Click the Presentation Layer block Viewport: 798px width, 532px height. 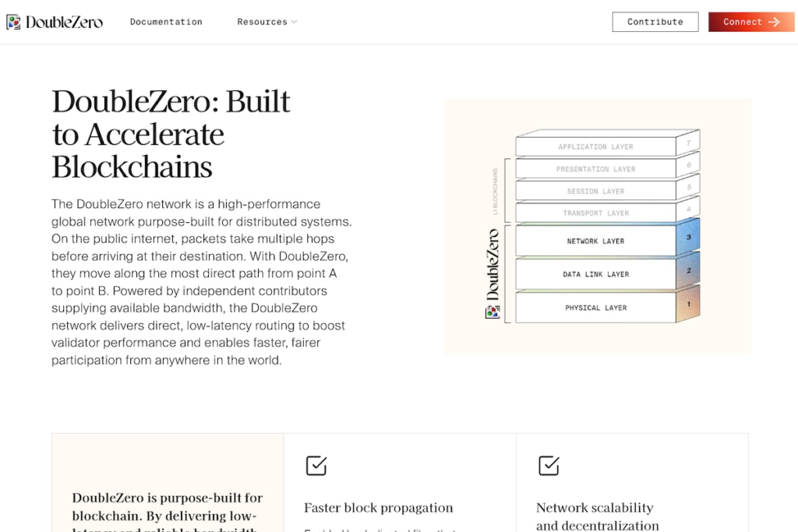tap(595, 169)
